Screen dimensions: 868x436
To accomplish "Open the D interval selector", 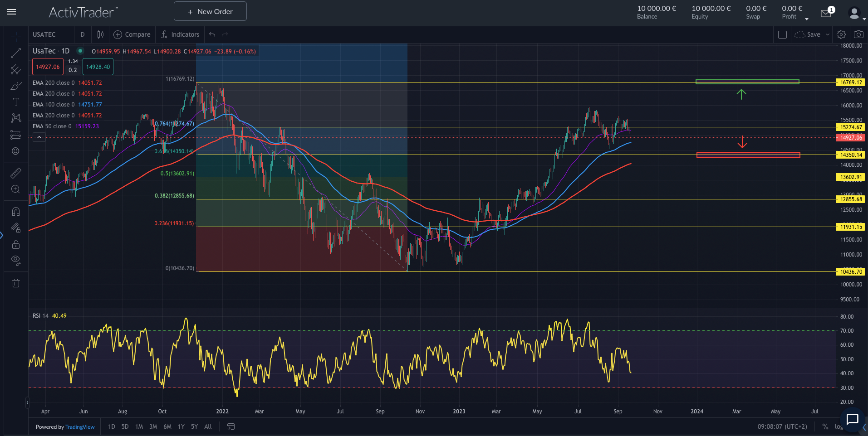I will coord(83,34).
